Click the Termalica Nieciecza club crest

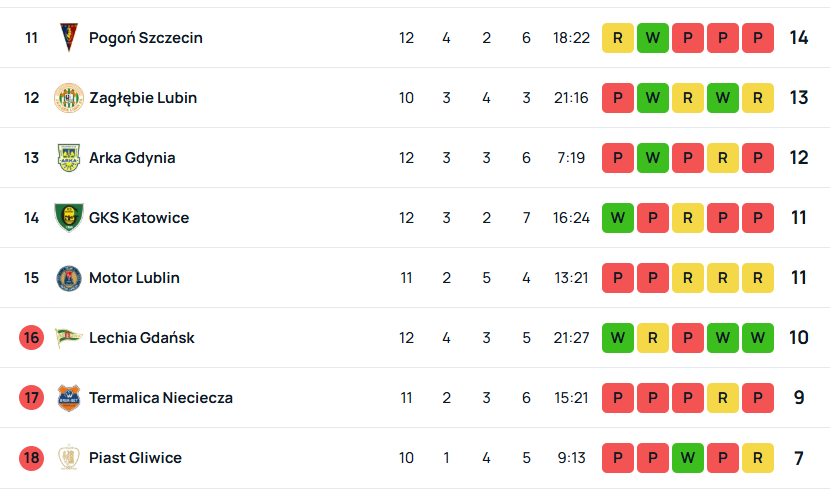(x=69, y=398)
